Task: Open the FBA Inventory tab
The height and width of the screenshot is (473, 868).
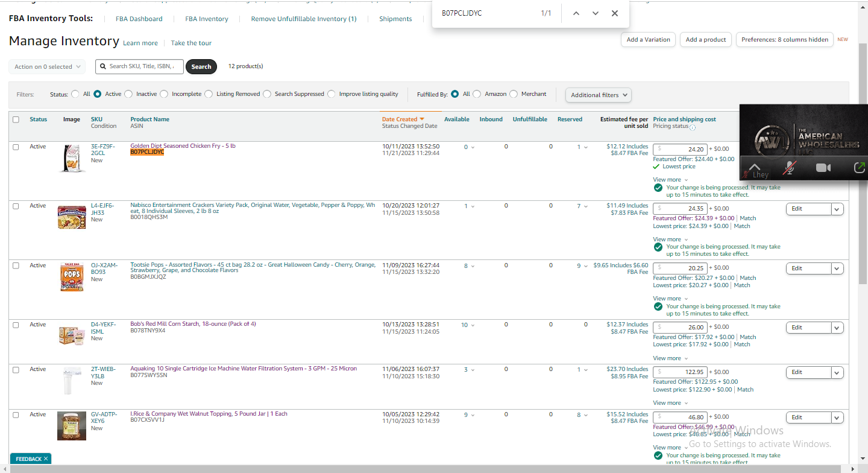Action: [x=207, y=19]
